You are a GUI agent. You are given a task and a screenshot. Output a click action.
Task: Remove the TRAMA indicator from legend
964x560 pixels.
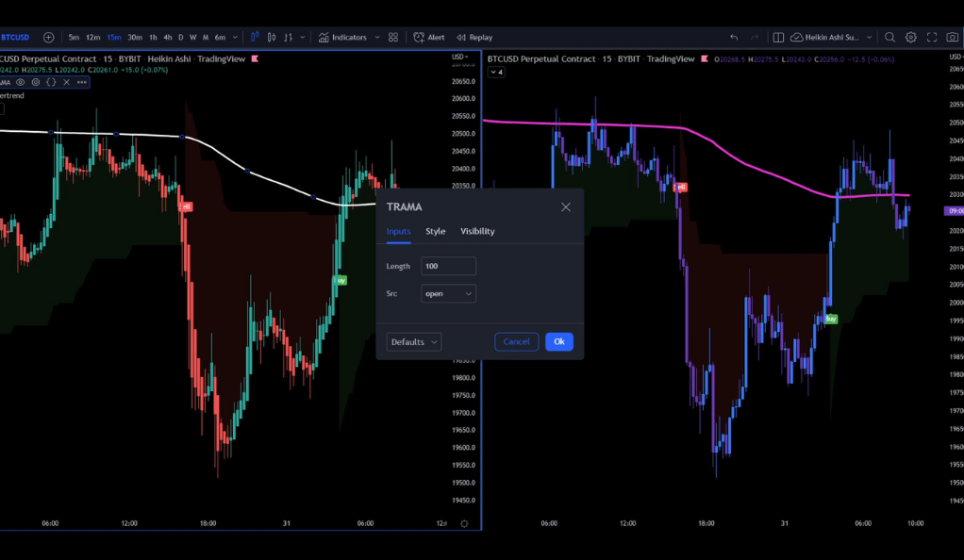click(66, 82)
